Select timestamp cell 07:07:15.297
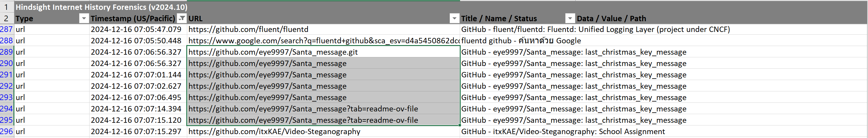 point(136,132)
